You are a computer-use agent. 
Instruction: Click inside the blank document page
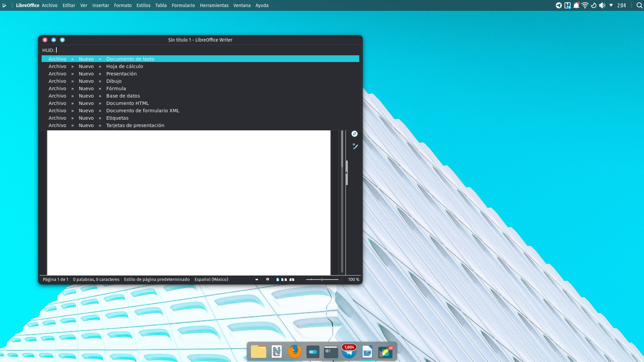(189, 202)
